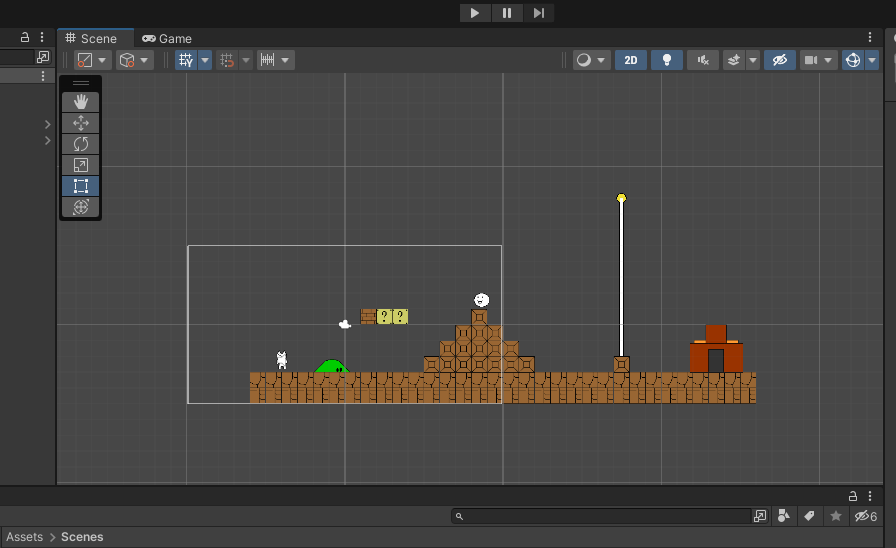Viewport: 896px width, 548px height.
Task: Open Project panel three-dot menu
Action: [x=870, y=496]
